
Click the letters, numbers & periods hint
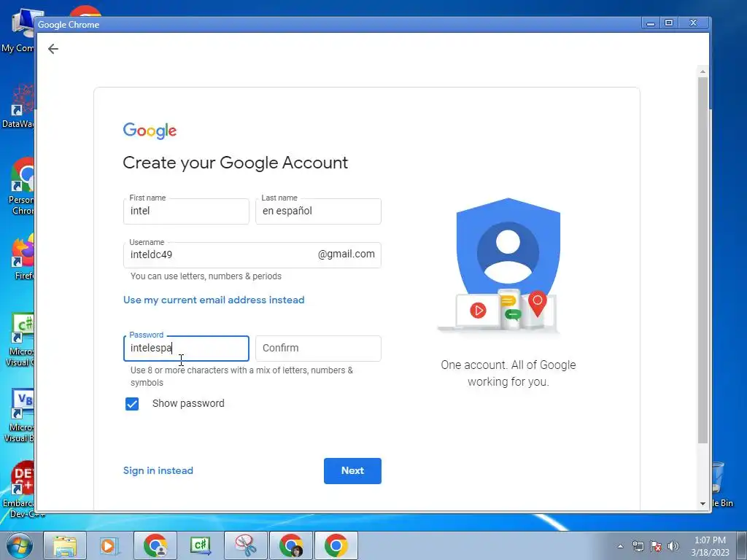click(x=206, y=276)
